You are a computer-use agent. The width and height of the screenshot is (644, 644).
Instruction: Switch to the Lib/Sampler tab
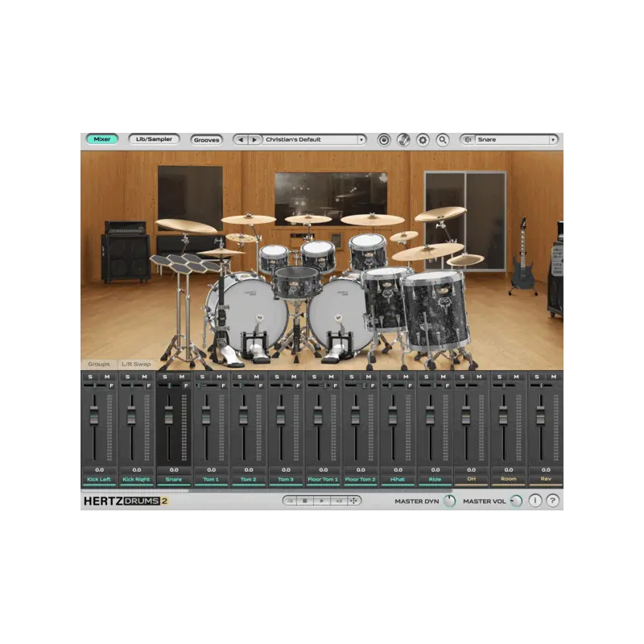(x=154, y=139)
